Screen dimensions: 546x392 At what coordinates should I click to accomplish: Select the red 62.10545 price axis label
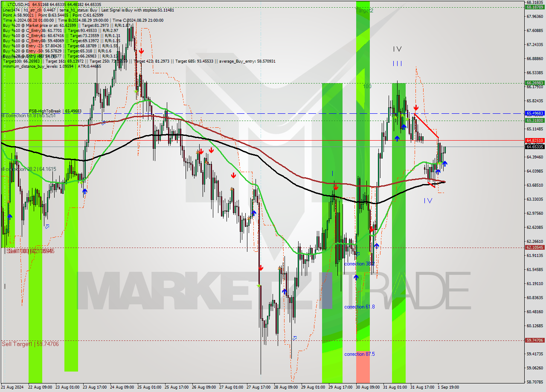coord(534,247)
